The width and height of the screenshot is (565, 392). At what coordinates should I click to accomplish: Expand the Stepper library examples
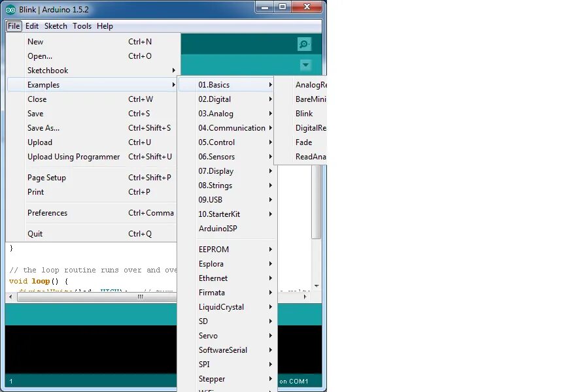coord(227,380)
